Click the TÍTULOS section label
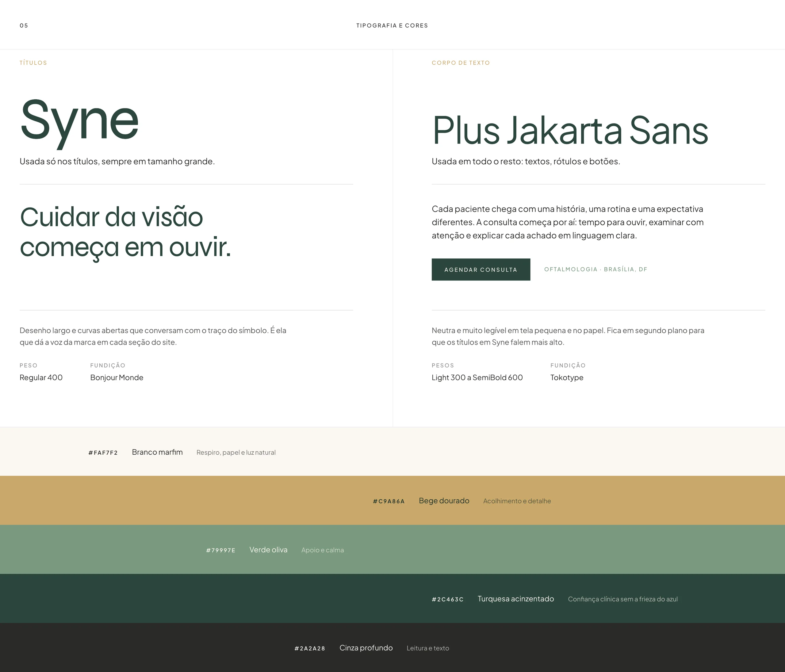This screenshot has height=672, width=785. pos(33,63)
